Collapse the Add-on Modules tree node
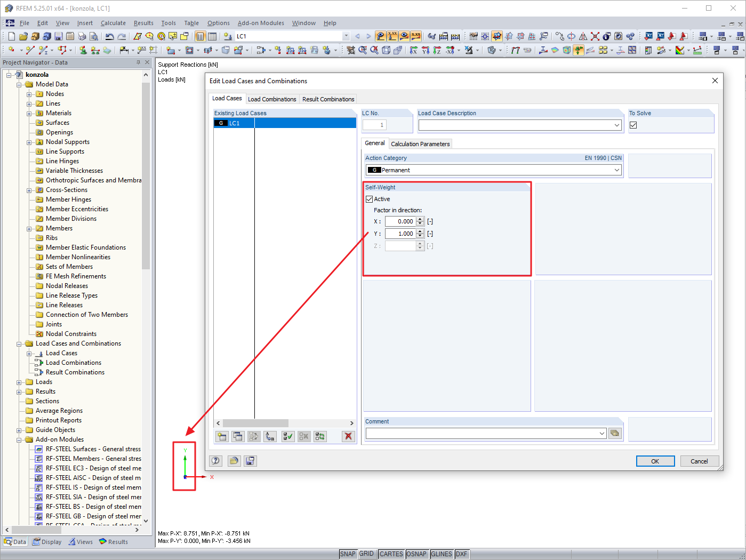 point(19,439)
